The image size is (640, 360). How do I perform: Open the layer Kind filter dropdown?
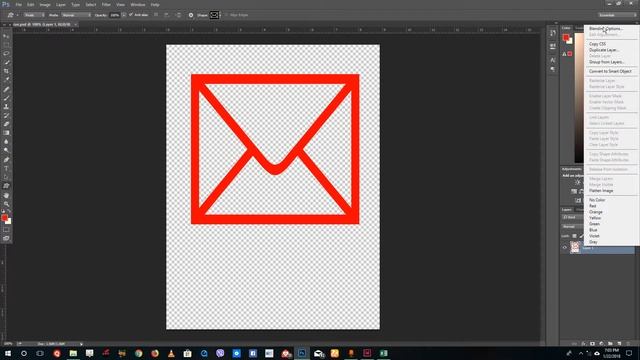[573, 217]
